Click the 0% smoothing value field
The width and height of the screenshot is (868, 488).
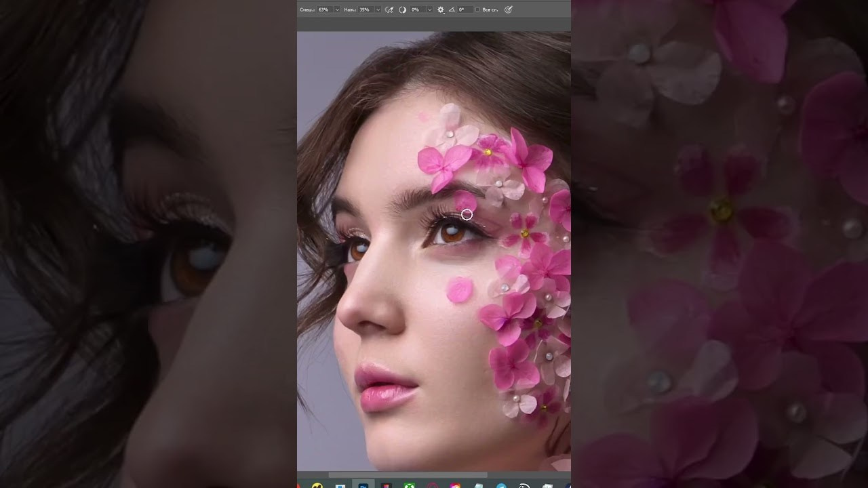[x=415, y=9]
